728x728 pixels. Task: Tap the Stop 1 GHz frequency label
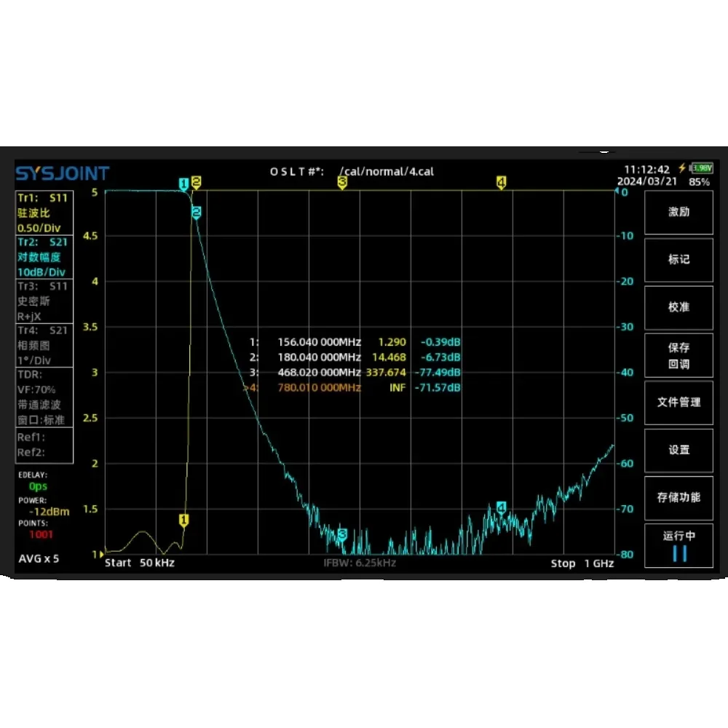(x=582, y=563)
